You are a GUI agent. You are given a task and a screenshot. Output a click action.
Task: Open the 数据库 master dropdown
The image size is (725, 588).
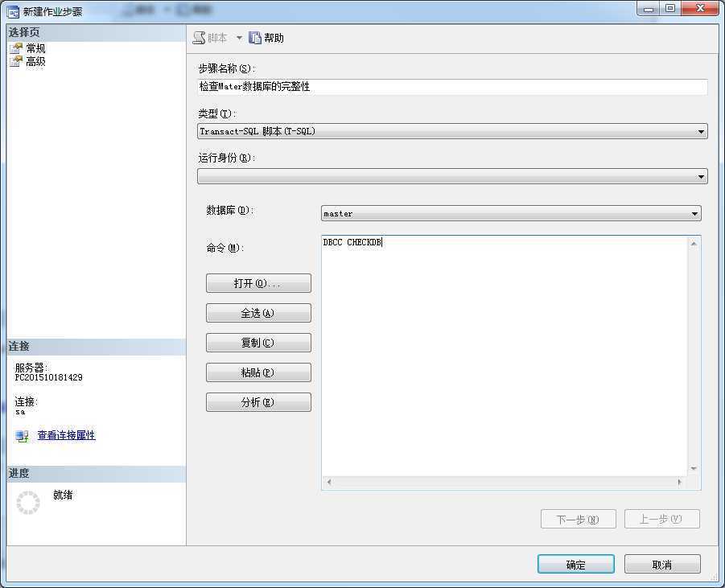click(x=511, y=213)
